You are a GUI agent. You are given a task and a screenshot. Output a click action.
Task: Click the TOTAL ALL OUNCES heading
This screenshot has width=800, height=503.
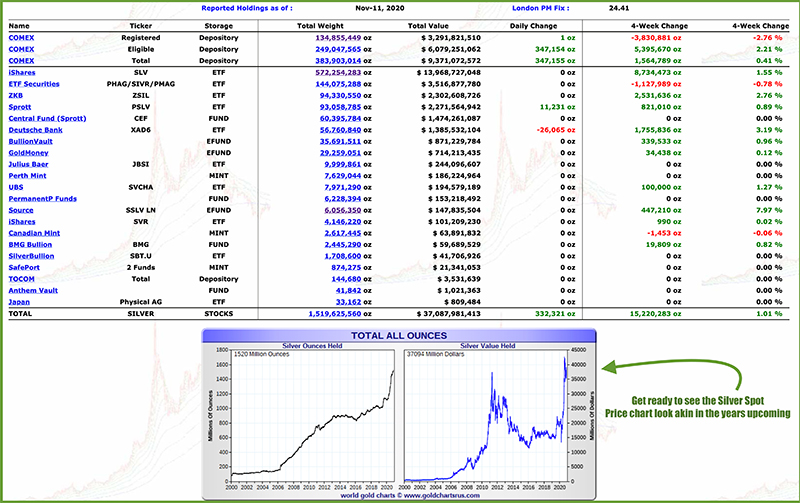point(399,336)
